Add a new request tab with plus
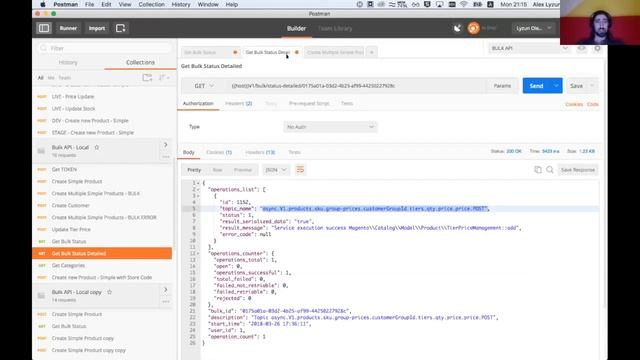This screenshot has width=640, height=360. click(371, 52)
